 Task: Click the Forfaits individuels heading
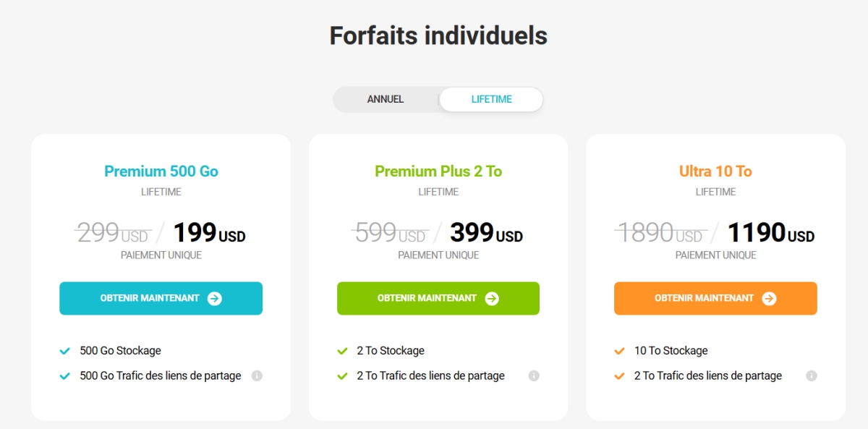coord(438,35)
